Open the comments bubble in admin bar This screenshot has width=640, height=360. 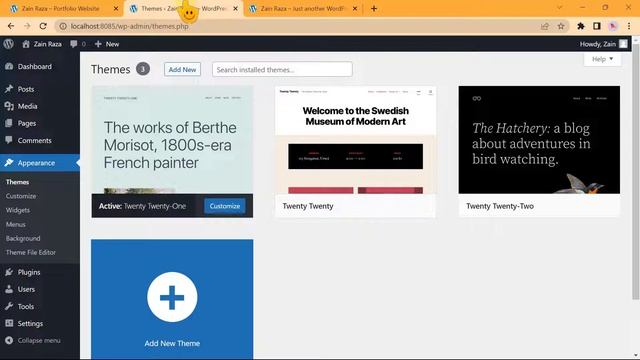click(74, 44)
